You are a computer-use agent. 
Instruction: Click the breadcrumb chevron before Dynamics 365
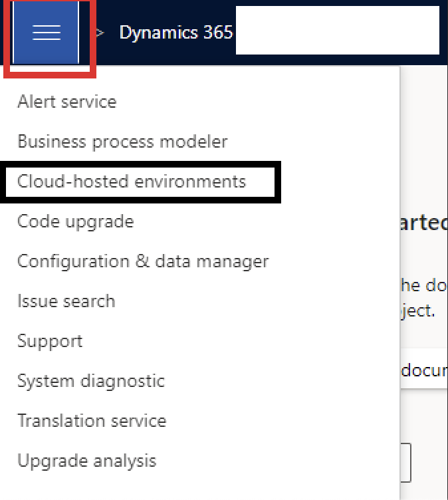tap(100, 33)
